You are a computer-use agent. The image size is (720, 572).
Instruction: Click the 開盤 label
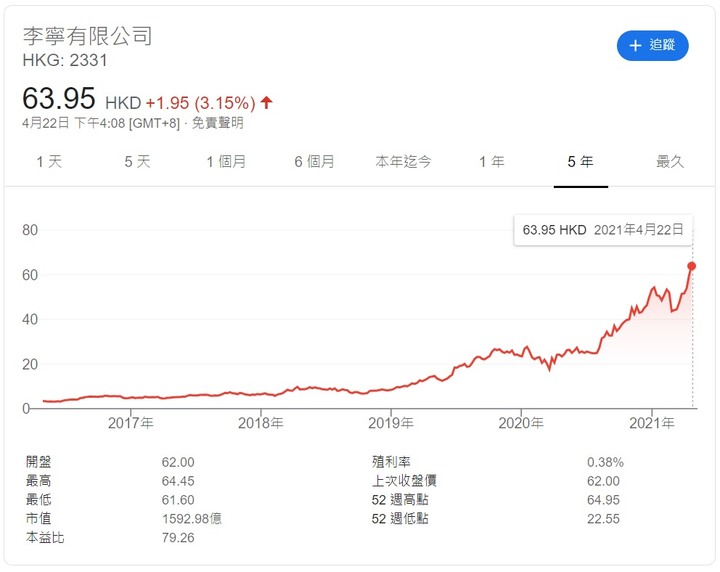39,462
